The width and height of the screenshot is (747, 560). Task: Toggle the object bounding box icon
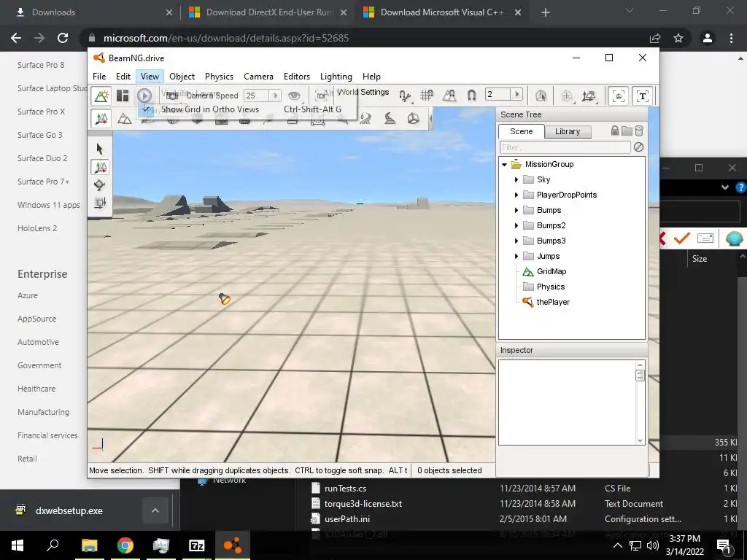(541, 96)
